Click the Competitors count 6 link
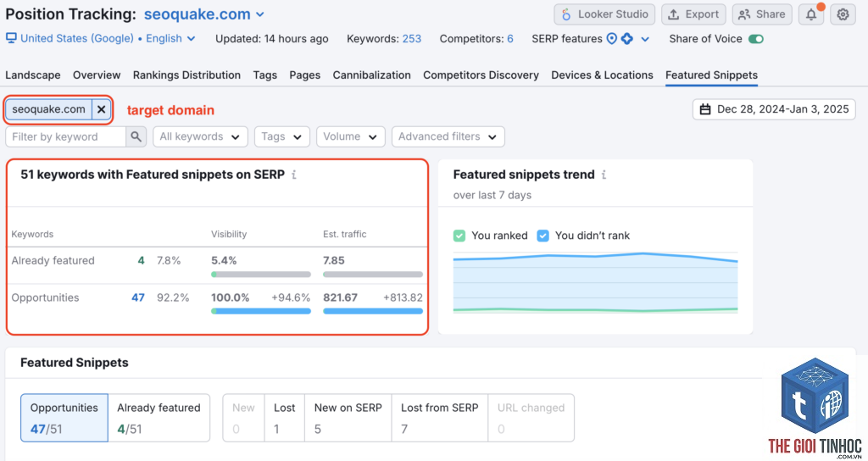The image size is (868, 461). (509, 39)
